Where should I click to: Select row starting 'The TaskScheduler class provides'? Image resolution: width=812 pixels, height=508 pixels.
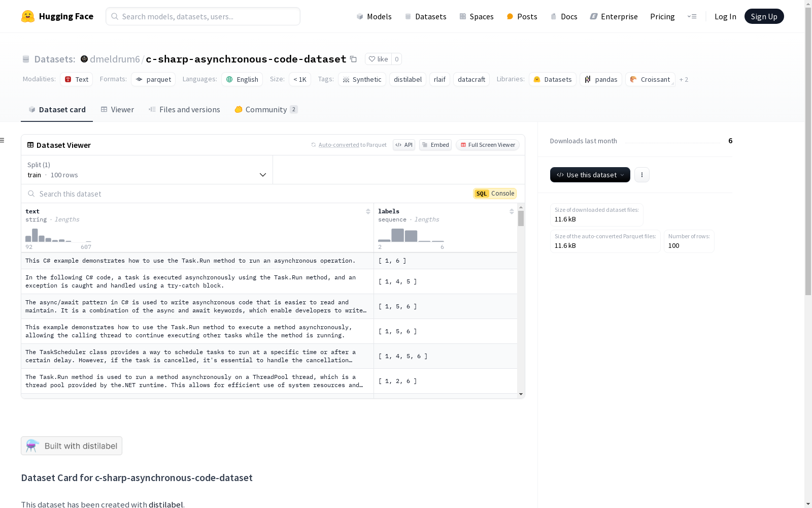point(269,356)
